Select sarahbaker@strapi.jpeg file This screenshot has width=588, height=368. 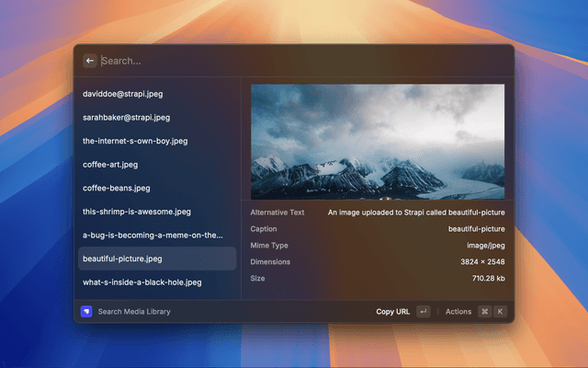coord(127,118)
